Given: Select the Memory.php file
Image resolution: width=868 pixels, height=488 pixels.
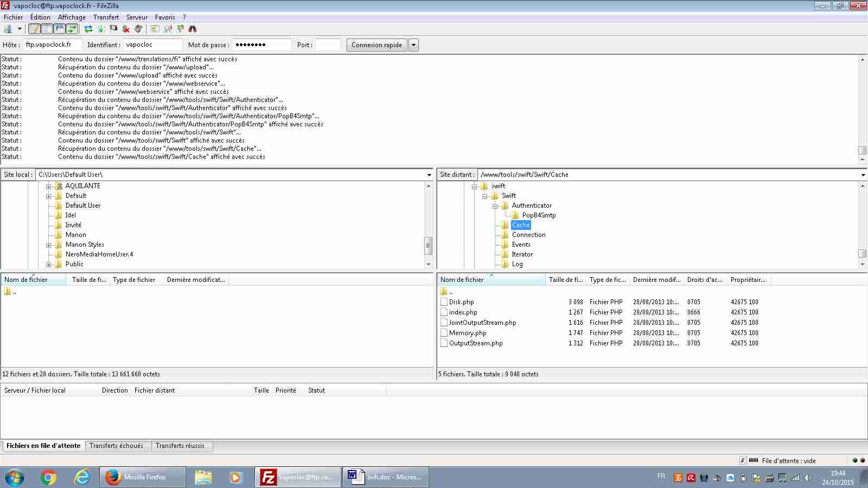Looking at the screenshot, I should point(468,333).
